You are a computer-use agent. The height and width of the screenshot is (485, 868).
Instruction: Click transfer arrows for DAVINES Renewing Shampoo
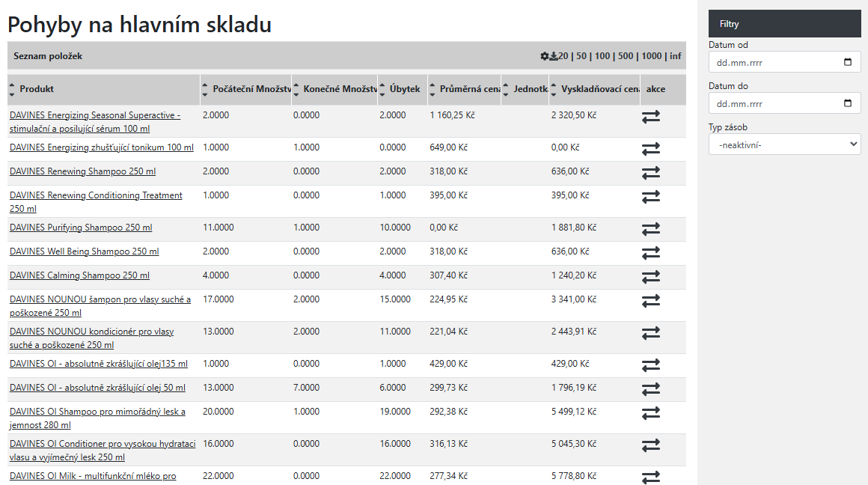(650, 173)
